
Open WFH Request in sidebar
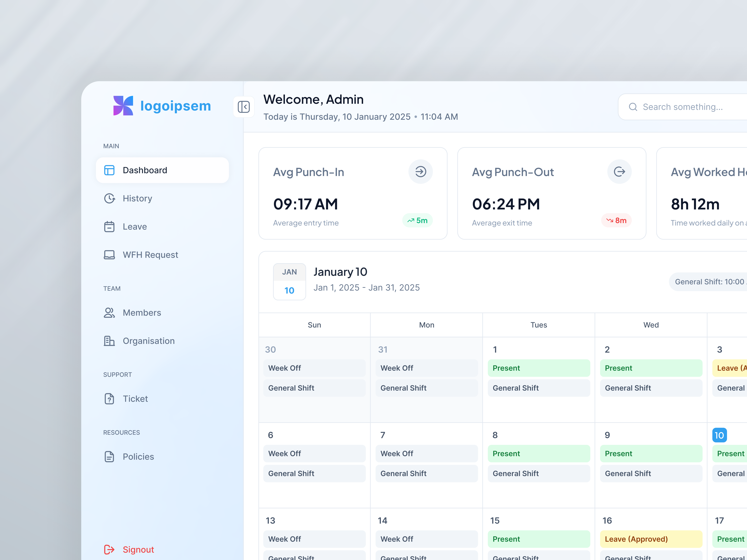point(162,255)
